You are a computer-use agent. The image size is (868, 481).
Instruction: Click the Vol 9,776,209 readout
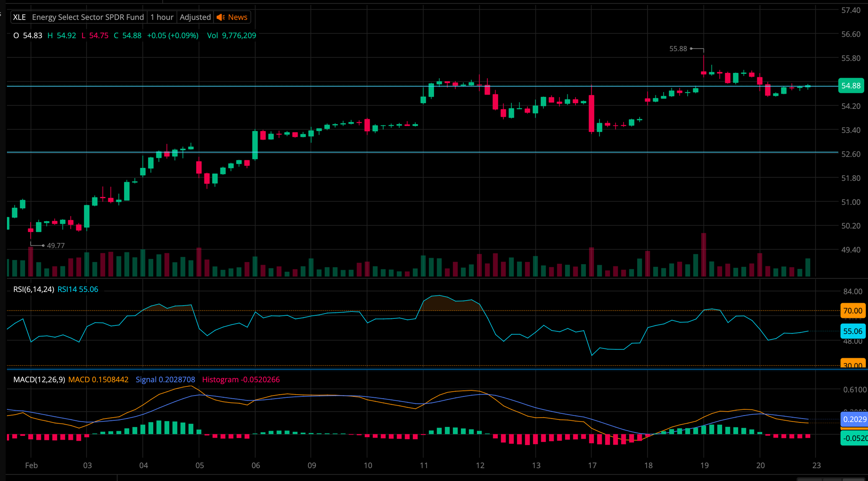231,36
